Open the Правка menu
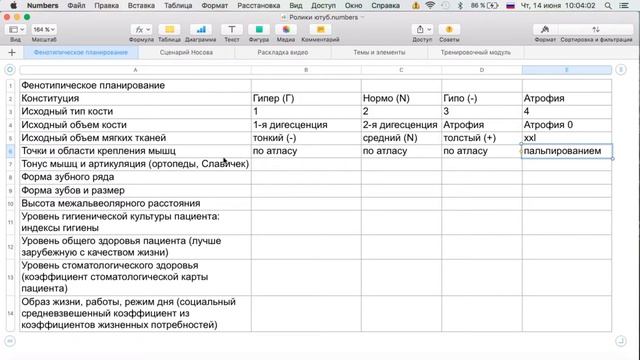The height and width of the screenshot is (360, 640). (107, 6)
